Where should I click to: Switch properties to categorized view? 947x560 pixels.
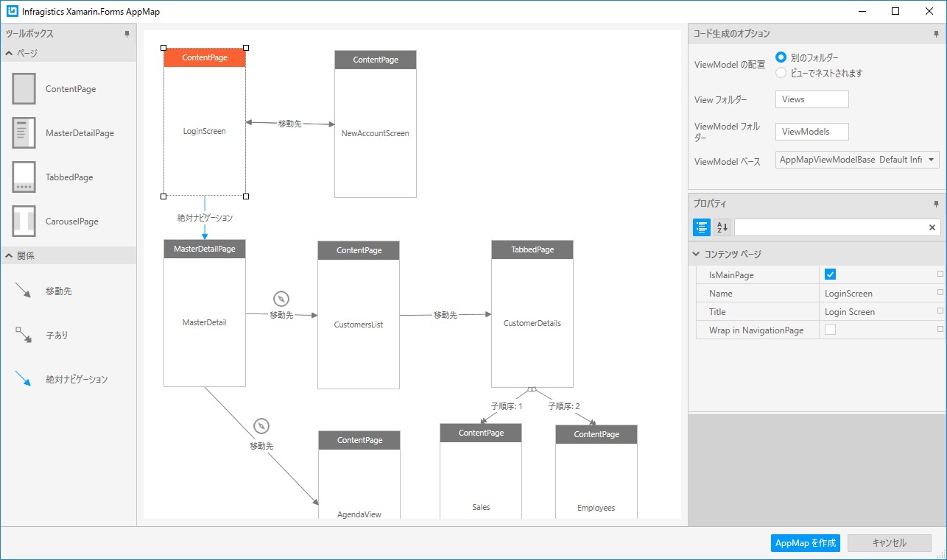coord(702,227)
